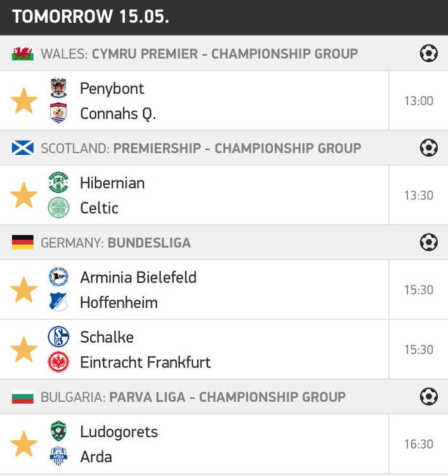448x476 pixels.
Task: Click soccer ball icon in Bulgaria Parva Liga header
Action: (429, 397)
